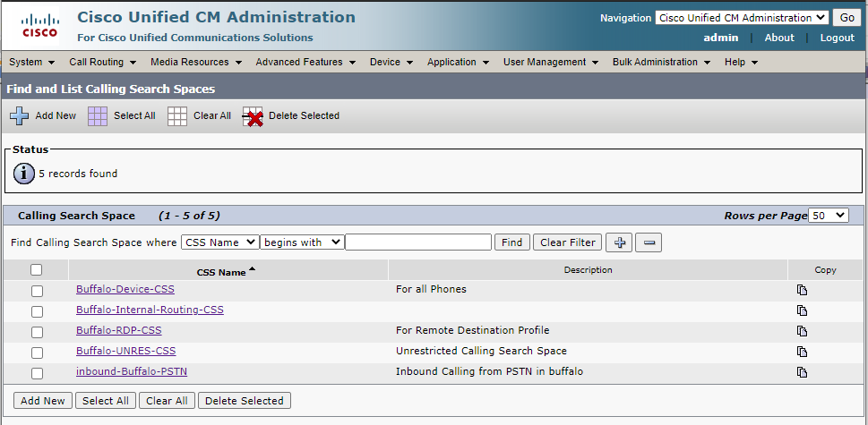Check the Buffalo-Device-CSS row checkbox
Viewport: 868px width, 425px height.
37,291
